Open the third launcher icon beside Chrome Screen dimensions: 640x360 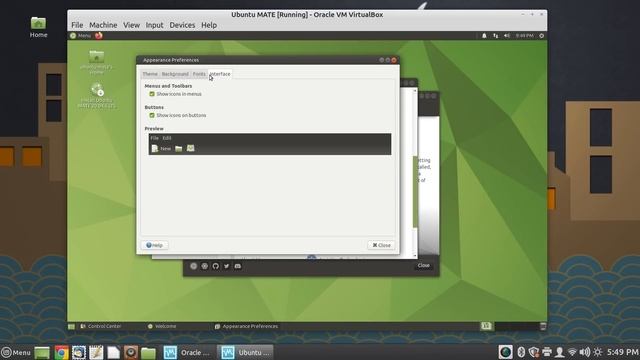tap(79, 352)
